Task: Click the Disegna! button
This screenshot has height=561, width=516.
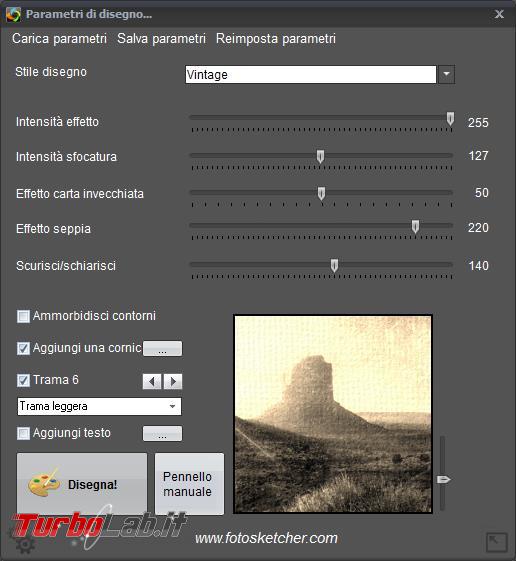Action: coord(82,484)
